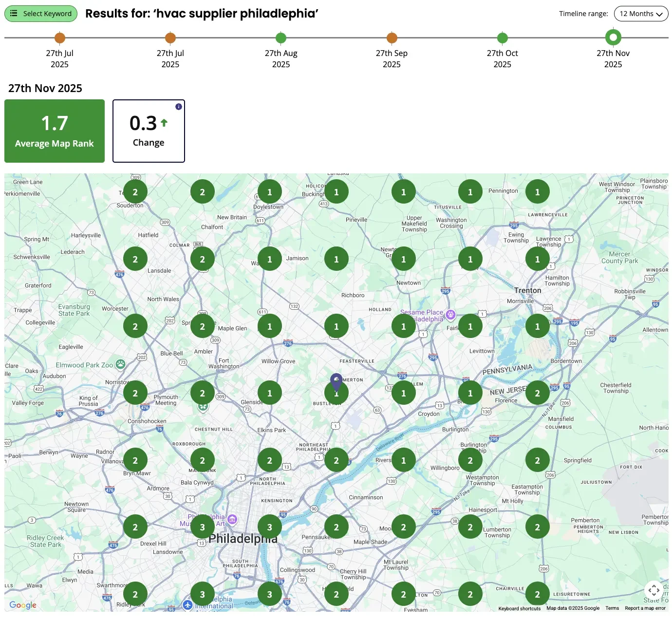Click the Elmwood Park Zoo map icon
The image size is (672, 621).
pyautogui.click(x=120, y=364)
